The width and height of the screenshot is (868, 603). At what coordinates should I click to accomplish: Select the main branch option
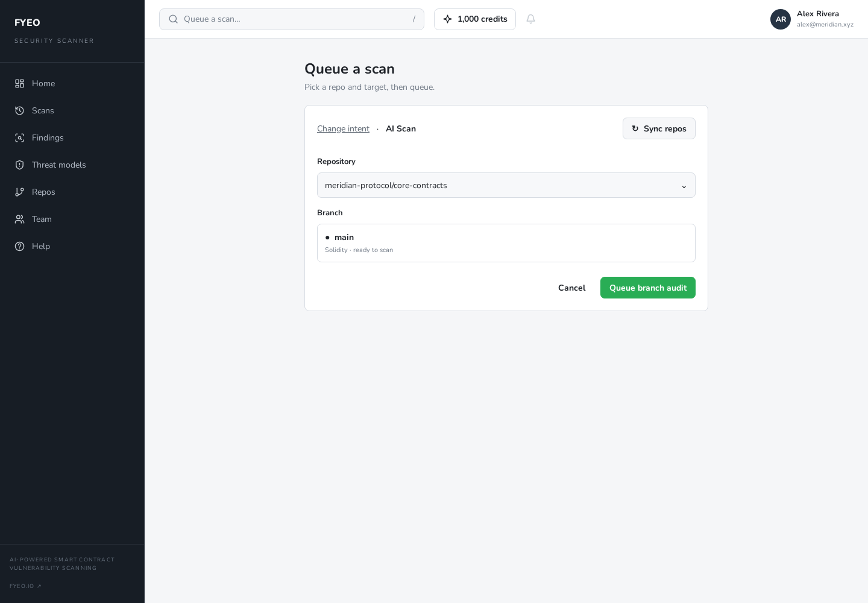[506, 243]
